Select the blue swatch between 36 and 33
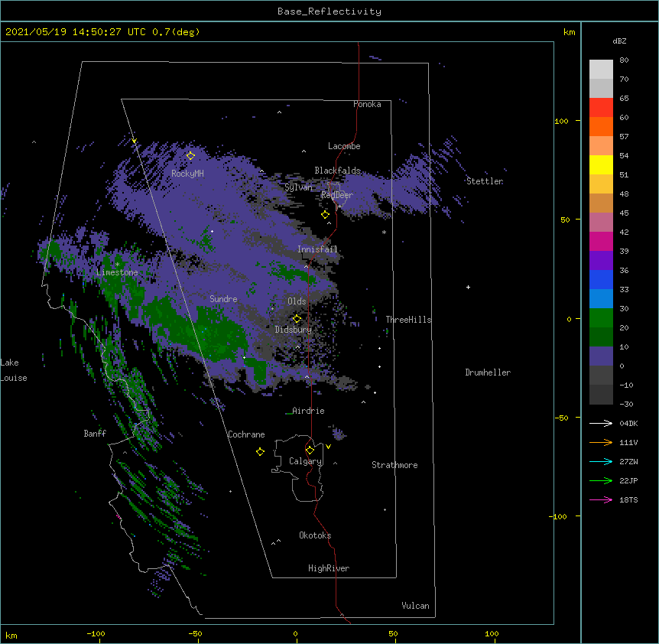 click(601, 279)
